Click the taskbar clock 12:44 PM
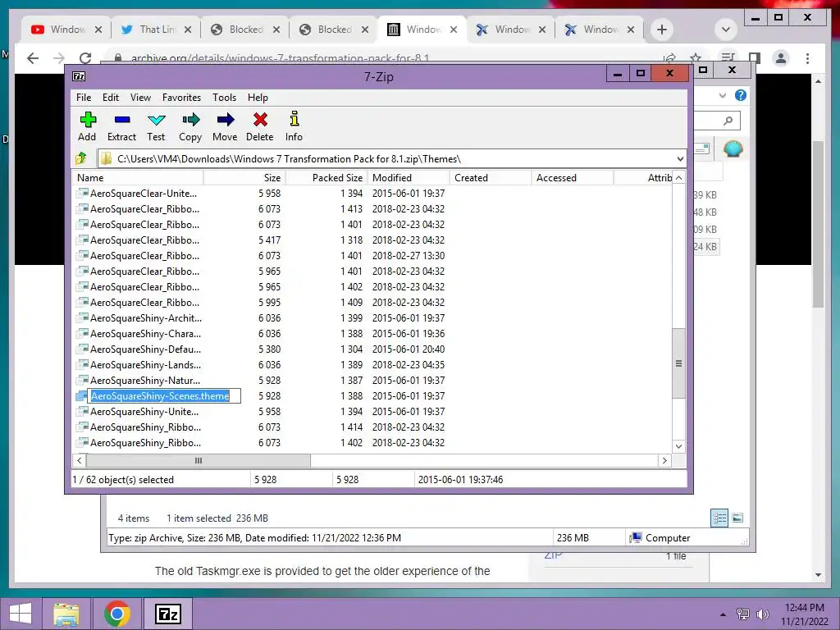 pyautogui.click(x=804, y=608)
